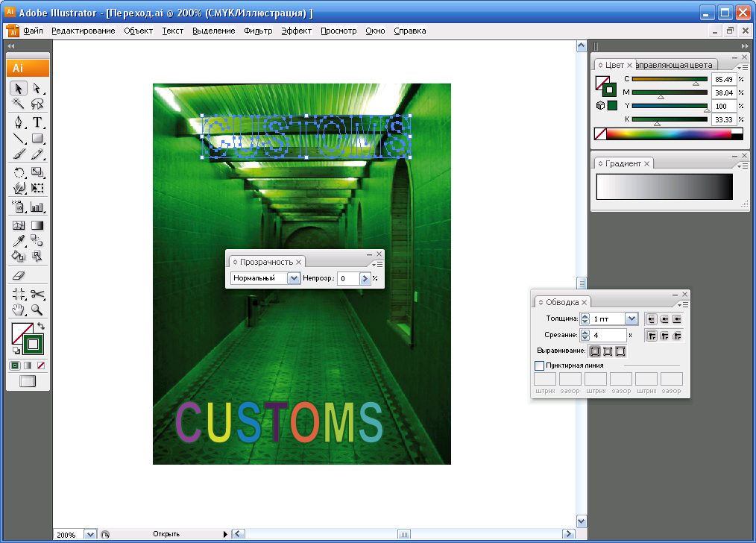Image resolution: width=756 pixels, height=543 pixels.
Task: Open the Эффект menu
Action: pyautogui.click(x=297, y=31)
